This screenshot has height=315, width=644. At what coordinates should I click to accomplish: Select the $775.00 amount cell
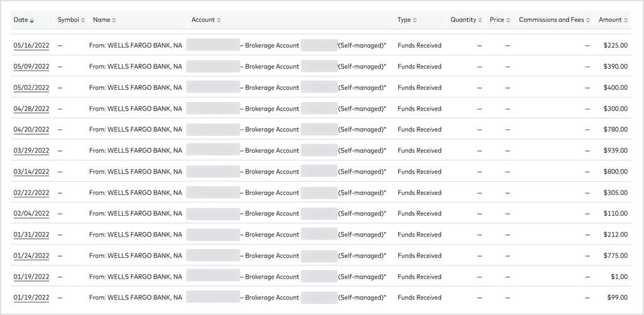coord(615,255)
